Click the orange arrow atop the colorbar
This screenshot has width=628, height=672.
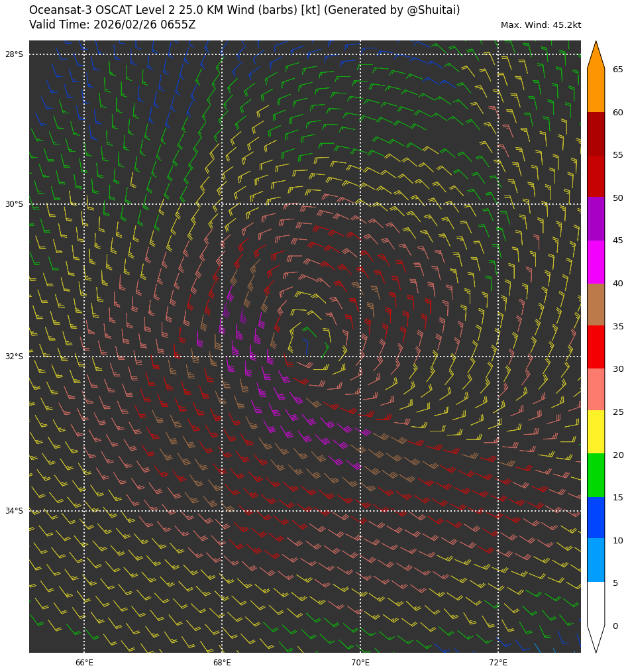point(596,56)
